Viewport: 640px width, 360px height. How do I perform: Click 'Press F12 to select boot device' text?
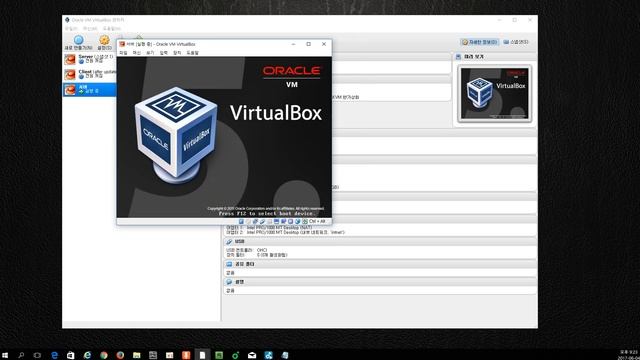[267, 213]
